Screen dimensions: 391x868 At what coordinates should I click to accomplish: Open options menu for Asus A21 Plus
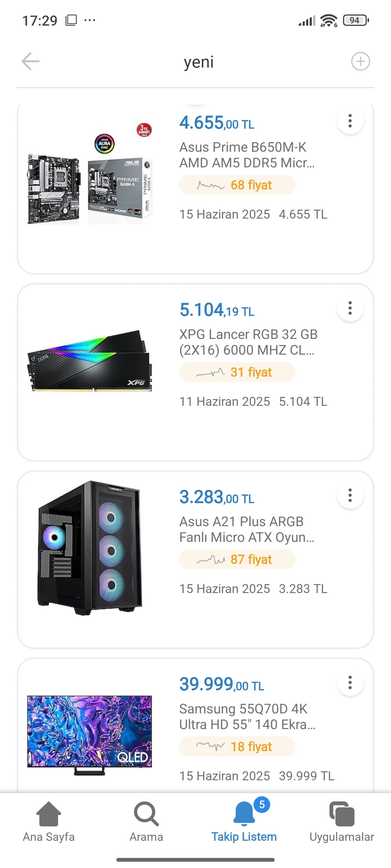point(350,495)
